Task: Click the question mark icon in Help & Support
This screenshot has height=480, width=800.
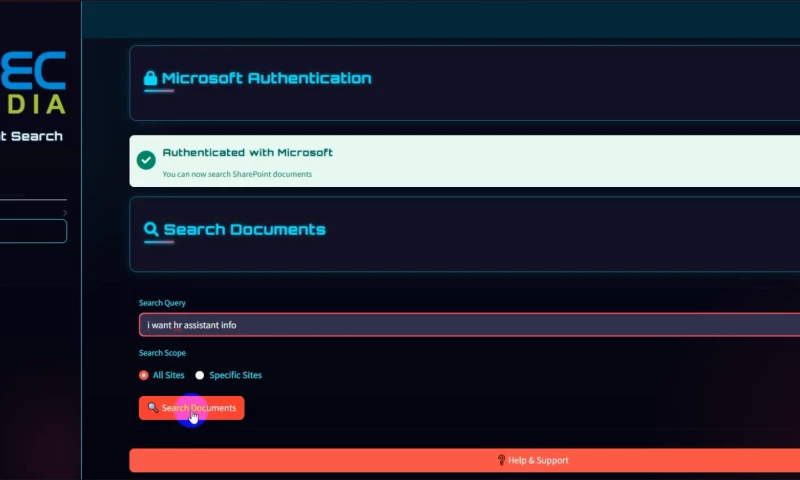Action: tap(501, 460)
